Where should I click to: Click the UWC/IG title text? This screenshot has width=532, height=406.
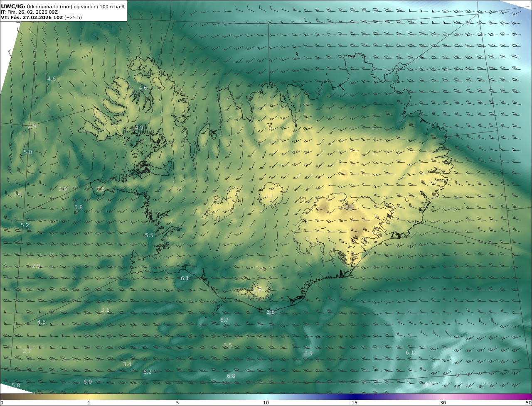click(13, 6)
